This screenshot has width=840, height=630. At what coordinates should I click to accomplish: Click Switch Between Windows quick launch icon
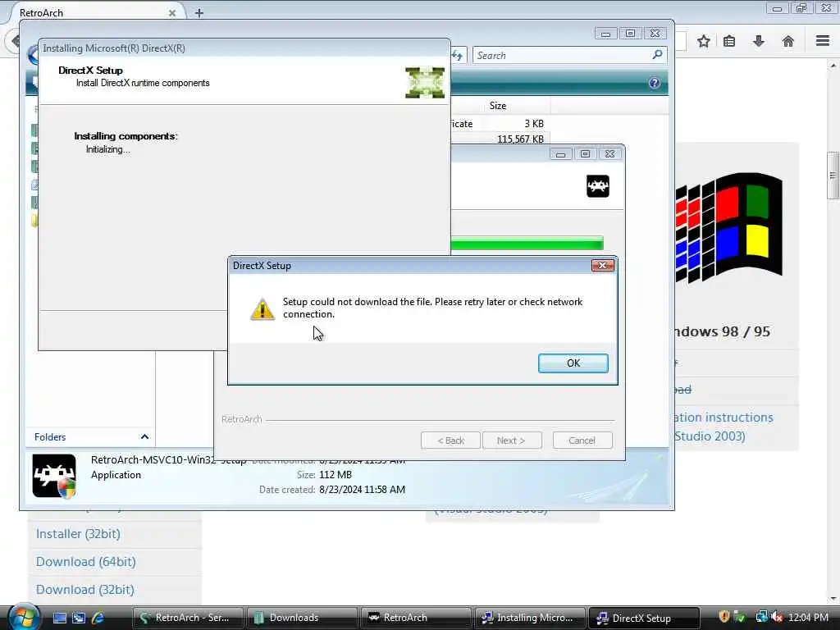pyautogui.click(x=79, y=618)
